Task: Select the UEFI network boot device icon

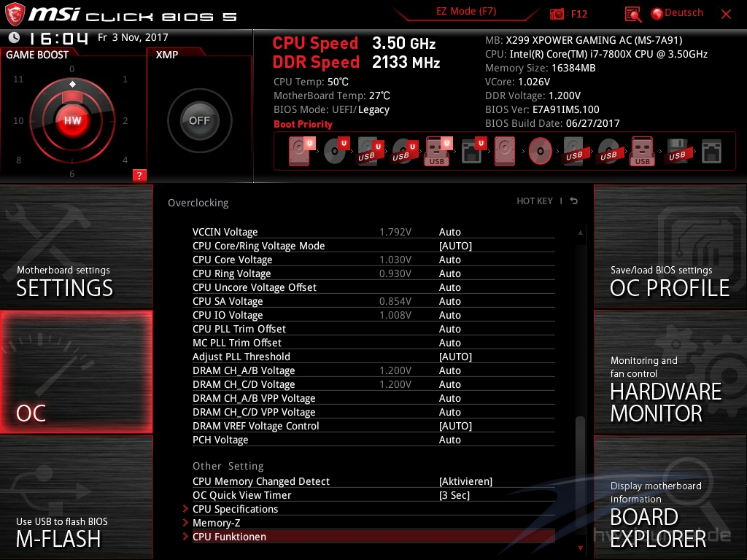Action: 473,152
